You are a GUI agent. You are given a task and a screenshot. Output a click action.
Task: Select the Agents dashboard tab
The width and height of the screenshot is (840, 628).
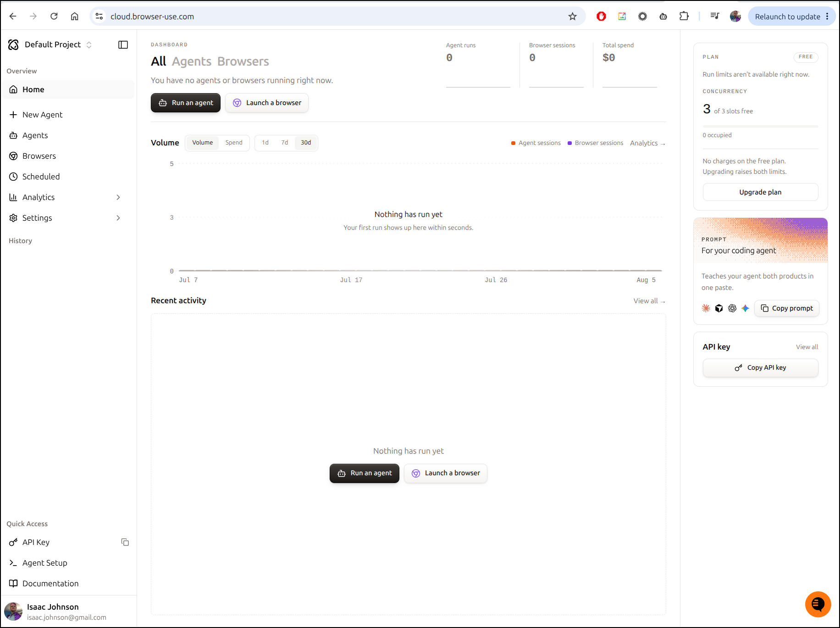tap(192, 61)
